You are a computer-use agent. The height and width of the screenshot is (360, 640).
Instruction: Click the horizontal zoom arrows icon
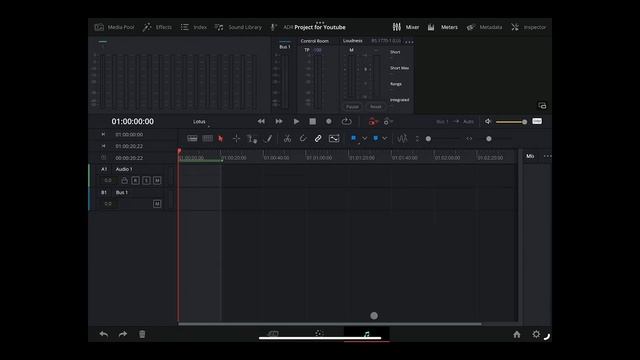[469, 139]
